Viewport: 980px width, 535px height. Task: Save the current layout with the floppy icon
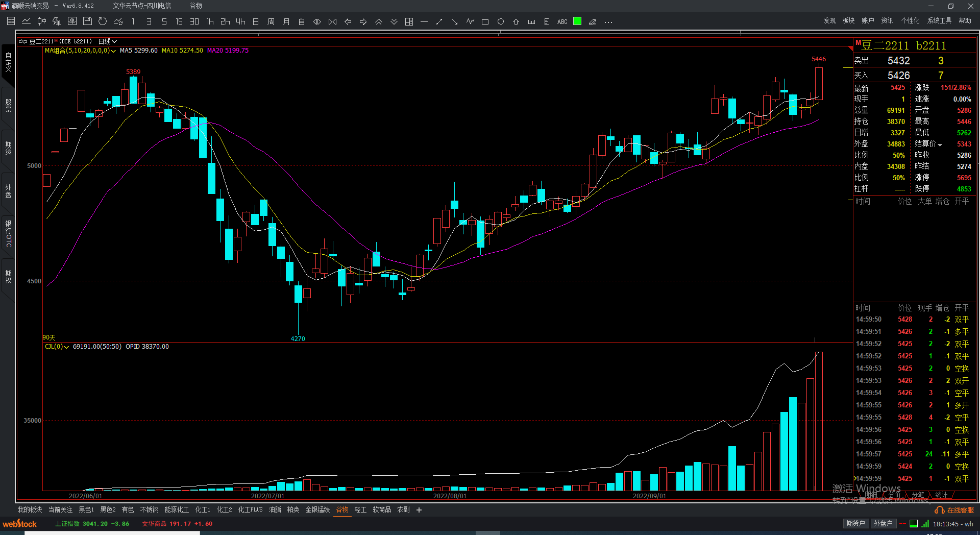(x=87, y=21)
